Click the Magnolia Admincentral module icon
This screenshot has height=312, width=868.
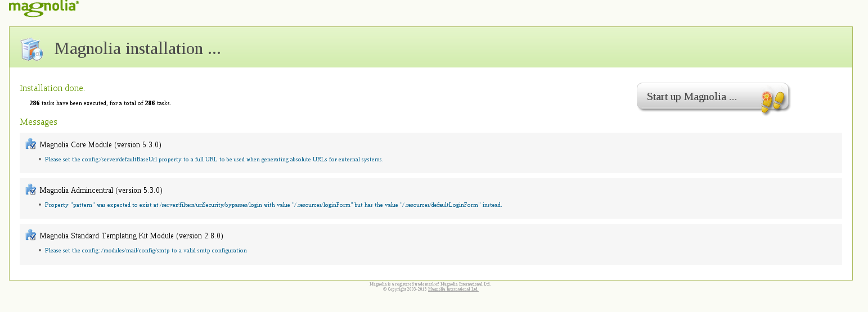31,190
